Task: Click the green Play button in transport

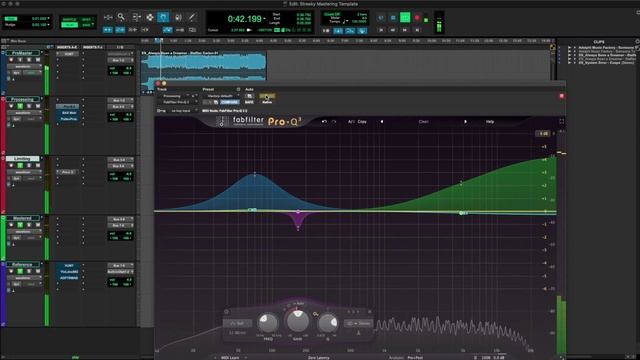Action: coord(405,18)
